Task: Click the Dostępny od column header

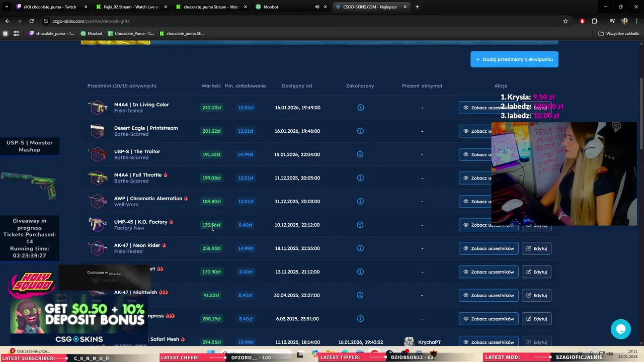Action: point(297,86)
